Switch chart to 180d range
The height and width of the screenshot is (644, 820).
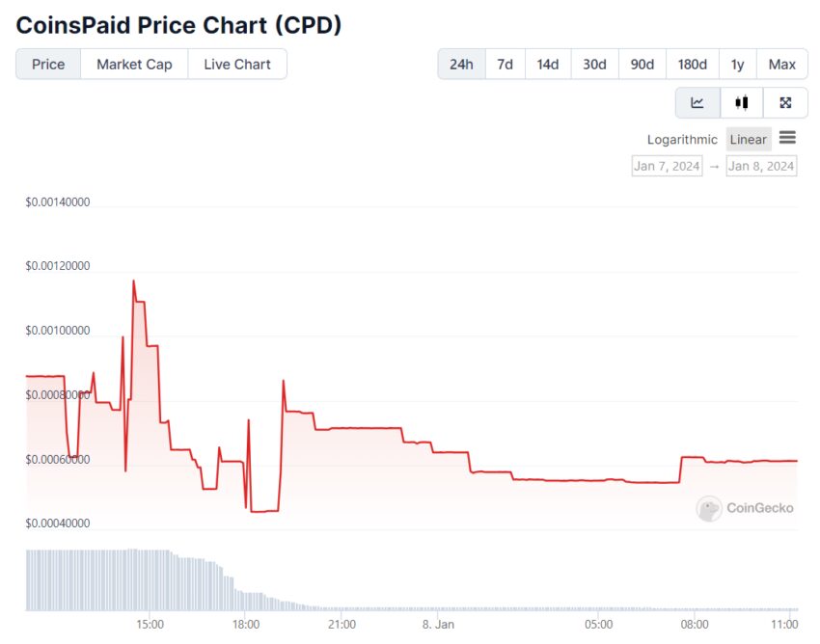pyautogui.click(x=692, y=65)
